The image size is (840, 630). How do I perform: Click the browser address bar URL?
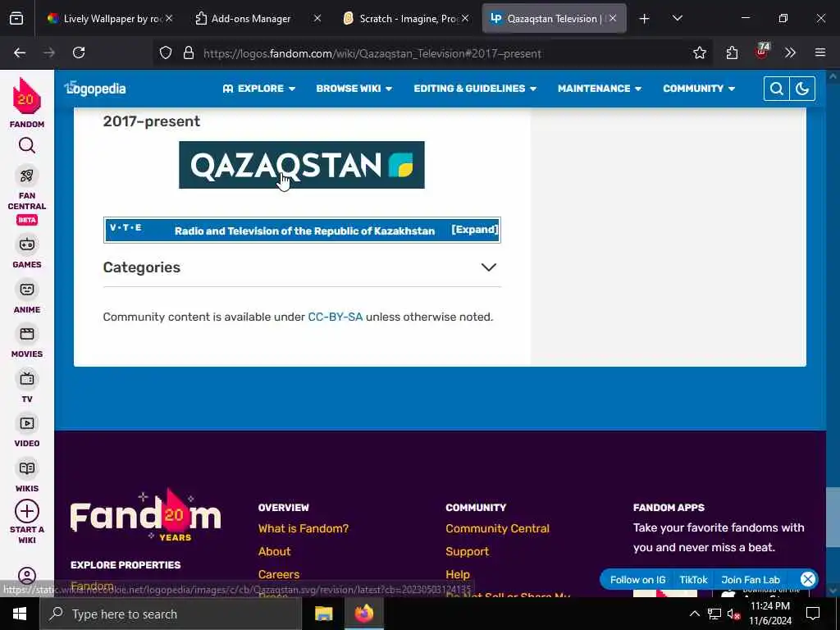point(372,53)
